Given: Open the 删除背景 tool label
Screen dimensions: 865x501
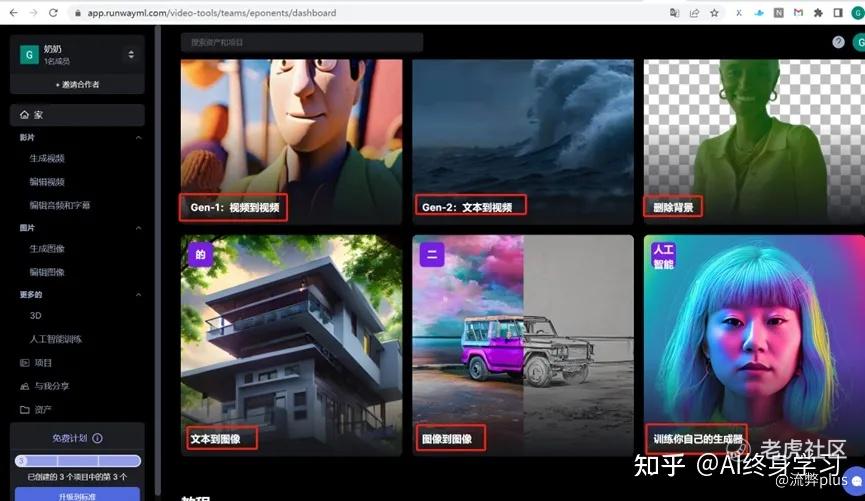Looking at the screenshot, I should click(673, 207).
